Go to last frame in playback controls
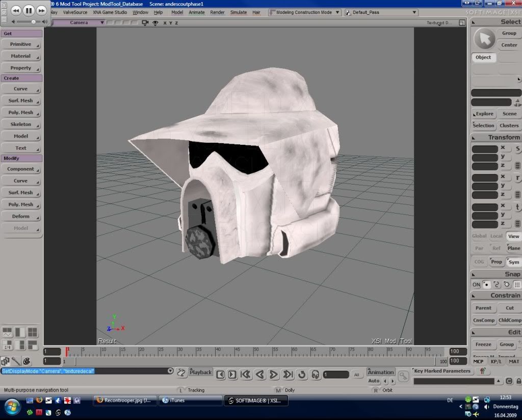The height and width of the screenshot is (420, 522). click(288, 375)
